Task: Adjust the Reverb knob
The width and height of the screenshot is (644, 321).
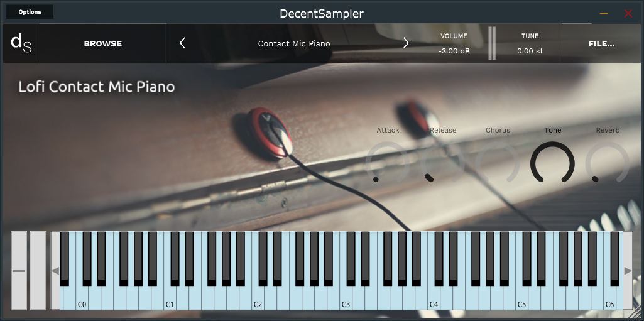Action: point(608,162)
